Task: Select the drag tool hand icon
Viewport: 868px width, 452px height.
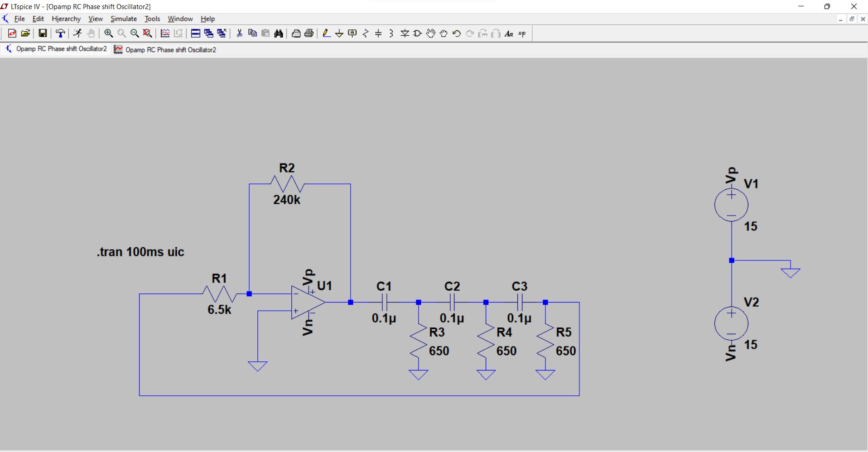Action: coord(444,33)
